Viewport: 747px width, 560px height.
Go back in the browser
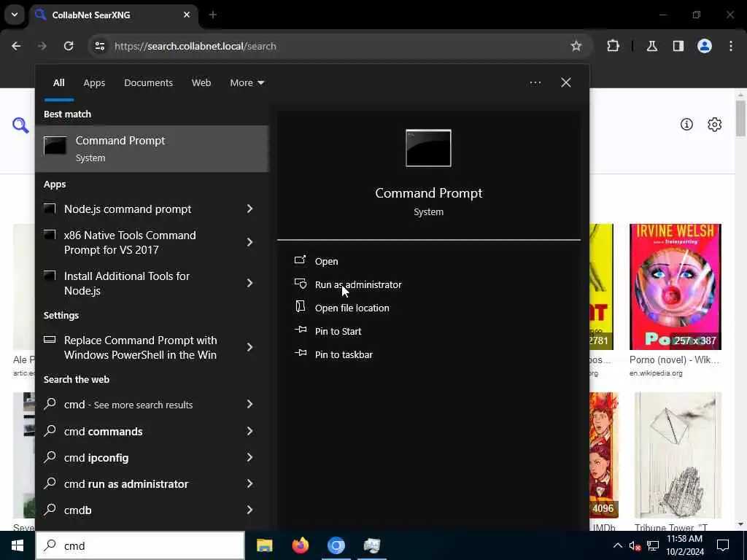(16, 46)
